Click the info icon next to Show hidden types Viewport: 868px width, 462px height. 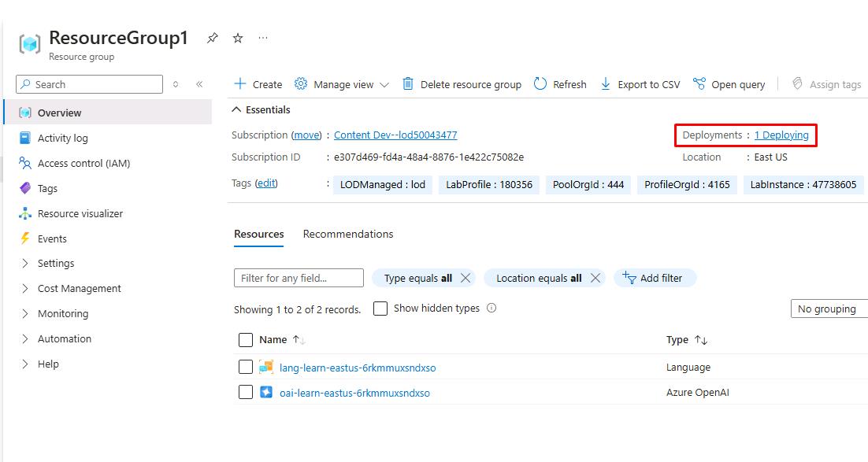(491, 309)
